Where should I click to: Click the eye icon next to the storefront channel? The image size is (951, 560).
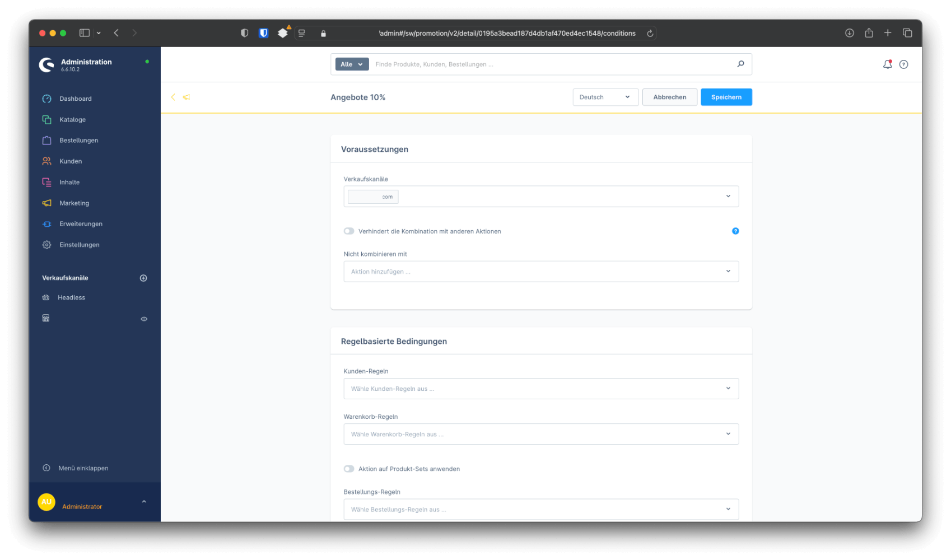144,319
